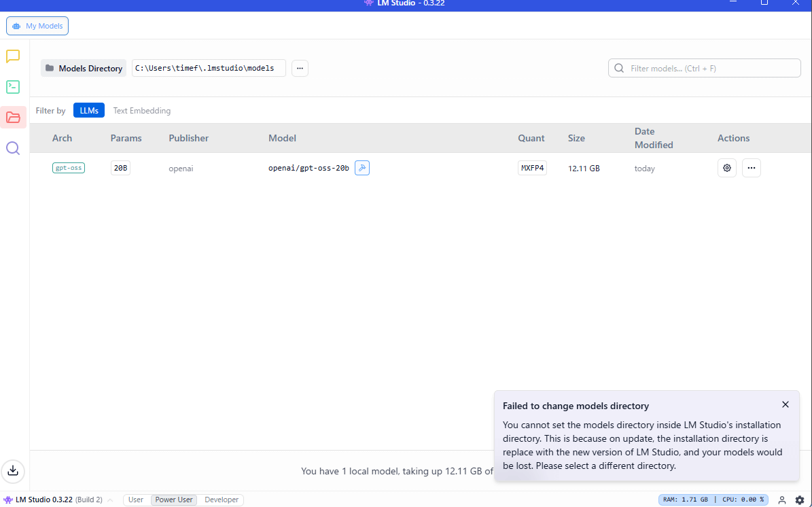812x507 pixels.
Task: Select the My Models folder sidebar icon
Action: [x=13, y=118]
